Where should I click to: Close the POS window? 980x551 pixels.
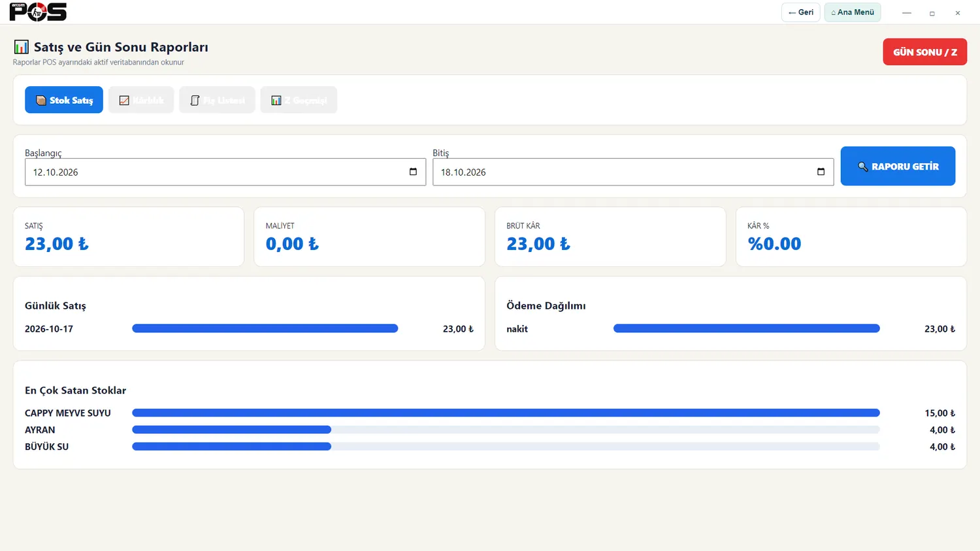(x=958, y=12)
